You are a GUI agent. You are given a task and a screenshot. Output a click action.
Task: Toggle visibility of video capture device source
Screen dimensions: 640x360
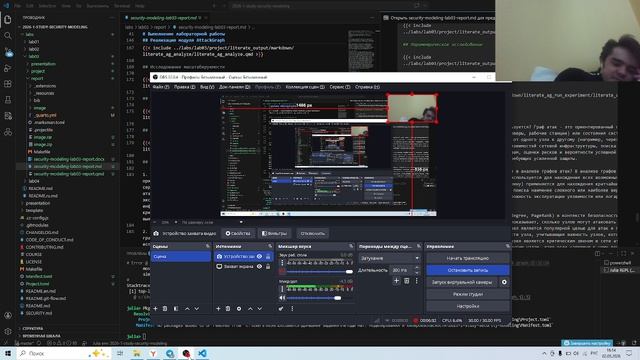pos(259,256)
